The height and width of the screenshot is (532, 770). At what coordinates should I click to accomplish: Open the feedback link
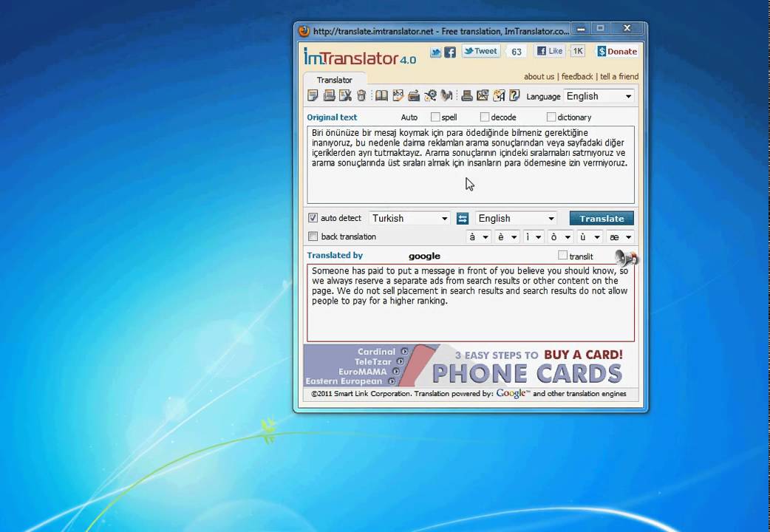pos(577,77)
